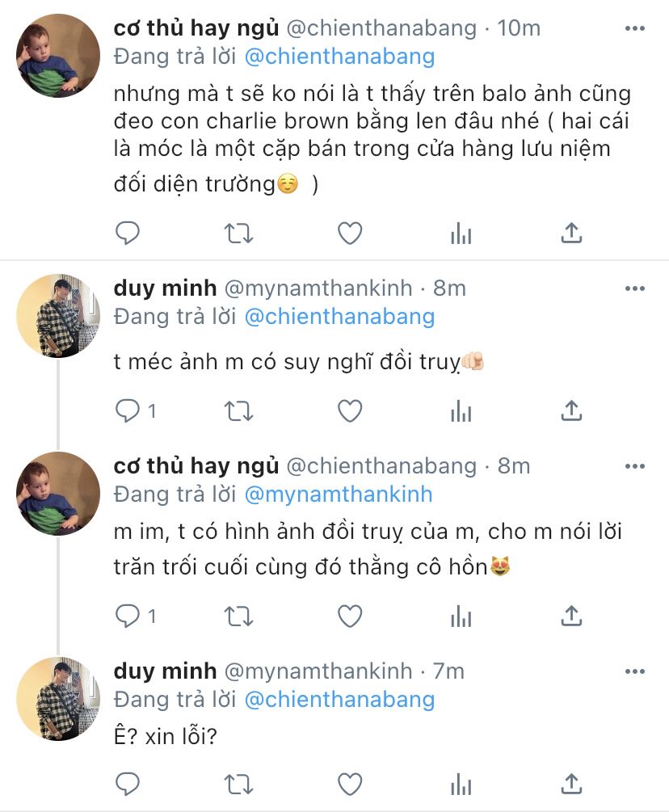Reply to the first tweet about charlie brown
Image resolution: width=669 pixels, height=812 pixels.
[128, 234]
